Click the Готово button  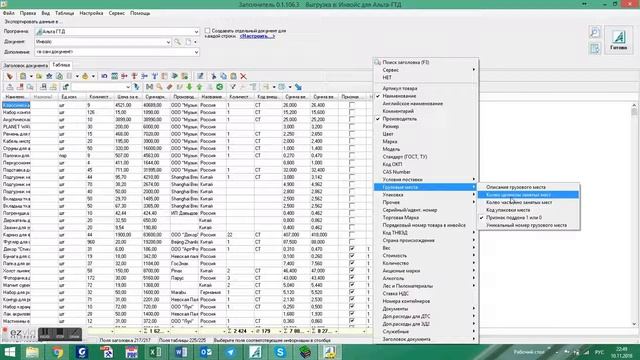(x=618, y=40)
